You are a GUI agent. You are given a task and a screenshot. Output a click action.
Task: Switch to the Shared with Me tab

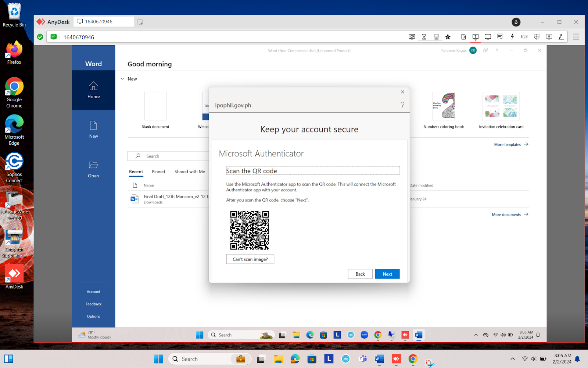[190, 171]
